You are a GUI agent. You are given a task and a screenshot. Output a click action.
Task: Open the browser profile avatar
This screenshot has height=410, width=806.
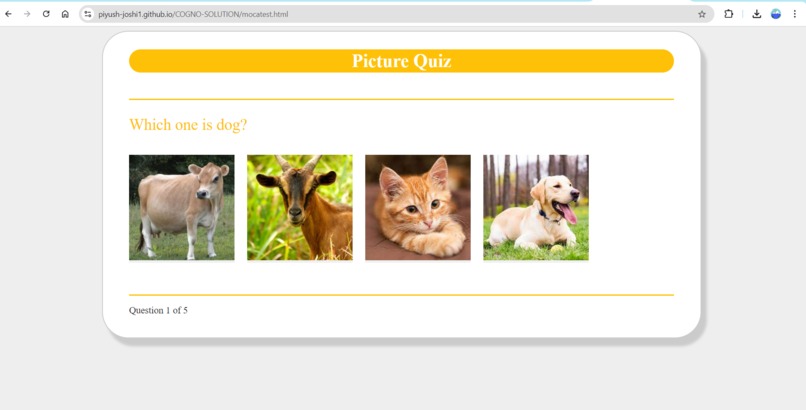tap(776, 14)
